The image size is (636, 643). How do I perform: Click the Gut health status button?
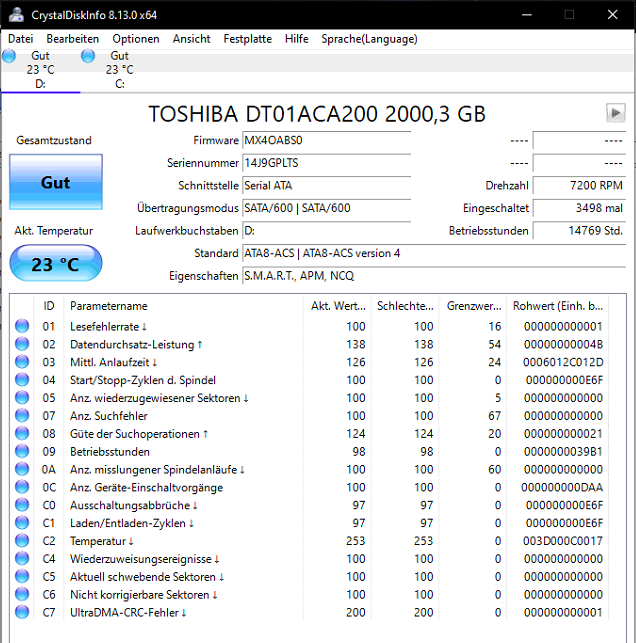(x=56, y=182)
